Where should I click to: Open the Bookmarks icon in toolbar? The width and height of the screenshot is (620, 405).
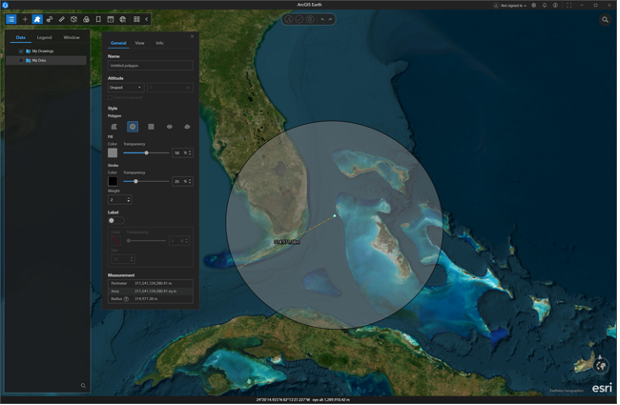tap(98, 19)
